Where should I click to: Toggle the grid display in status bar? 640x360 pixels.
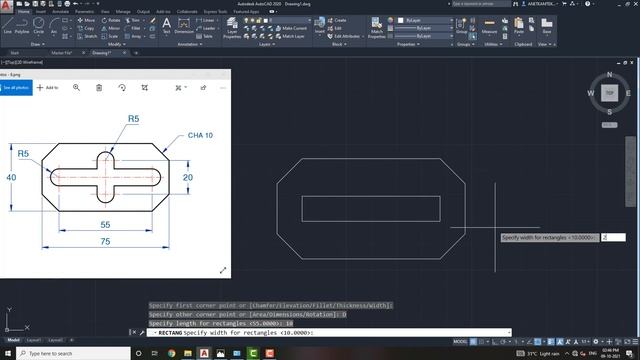click(473, 342)
